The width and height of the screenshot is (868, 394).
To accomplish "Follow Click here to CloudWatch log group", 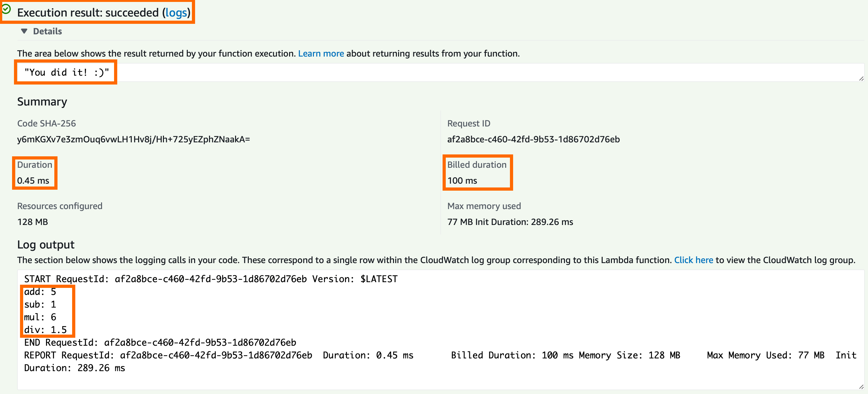I will click(693, 260).
